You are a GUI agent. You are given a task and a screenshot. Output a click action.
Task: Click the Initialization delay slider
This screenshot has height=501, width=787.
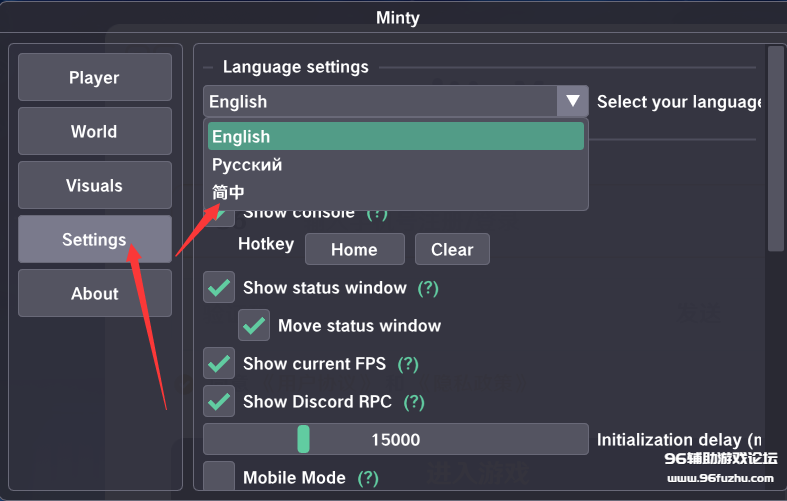click(396, 440)
